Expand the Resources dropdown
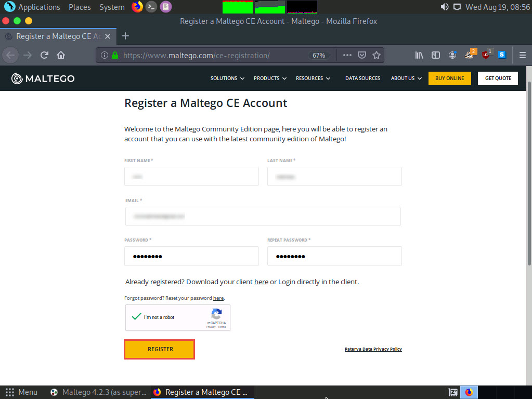 [313, 78]
